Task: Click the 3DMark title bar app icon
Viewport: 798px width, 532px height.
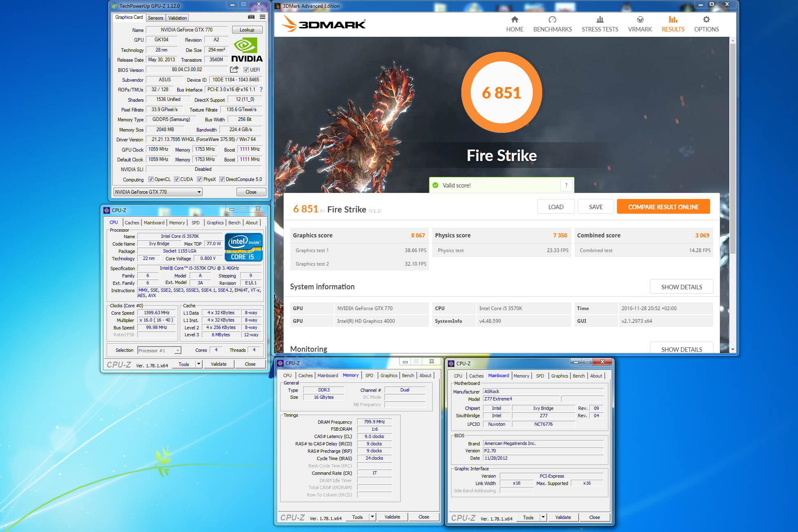Action: click(277, 6)
